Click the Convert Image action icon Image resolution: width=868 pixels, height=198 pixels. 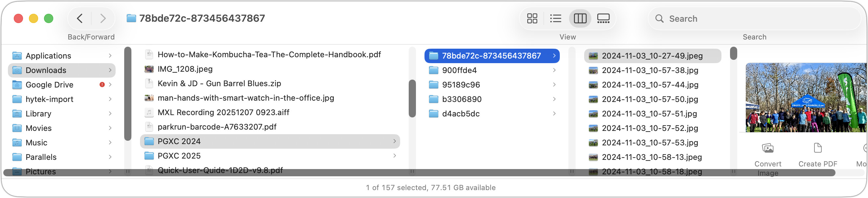click(767, 148)
